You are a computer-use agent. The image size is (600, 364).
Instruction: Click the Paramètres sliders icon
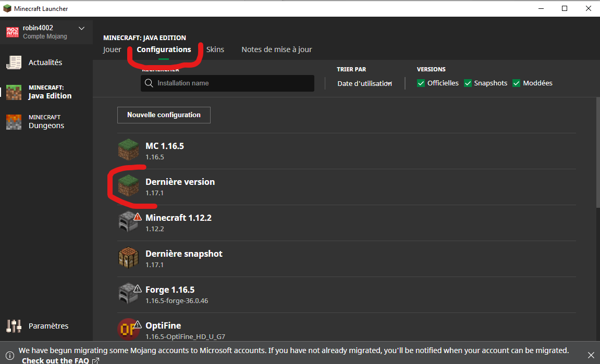point(14,326)
